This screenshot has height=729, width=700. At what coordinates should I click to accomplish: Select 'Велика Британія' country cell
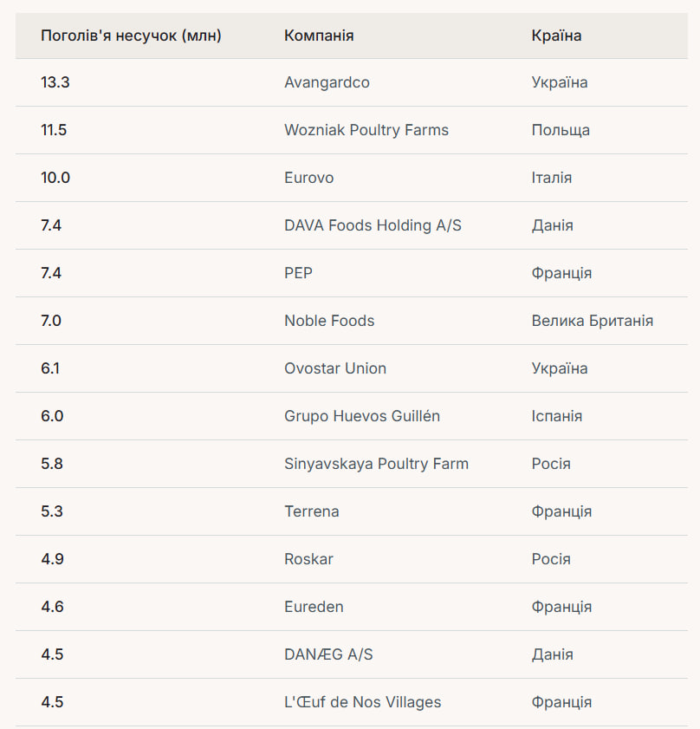point(593,321)
